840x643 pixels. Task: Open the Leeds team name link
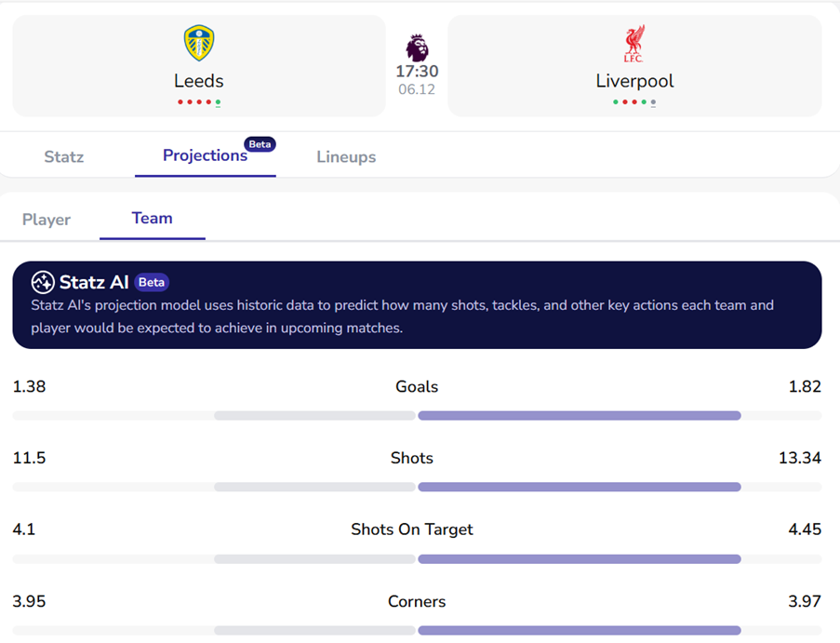coord(199,81)
